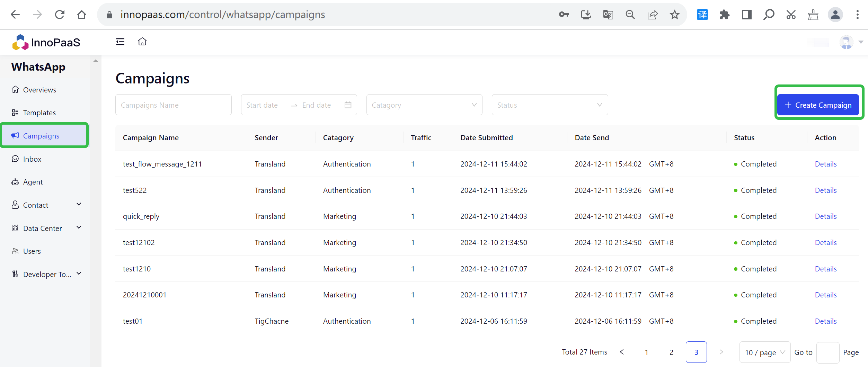The image size is (868, 367).
Task: Click the InnoPaaS logo
Action: pos(46,42)
